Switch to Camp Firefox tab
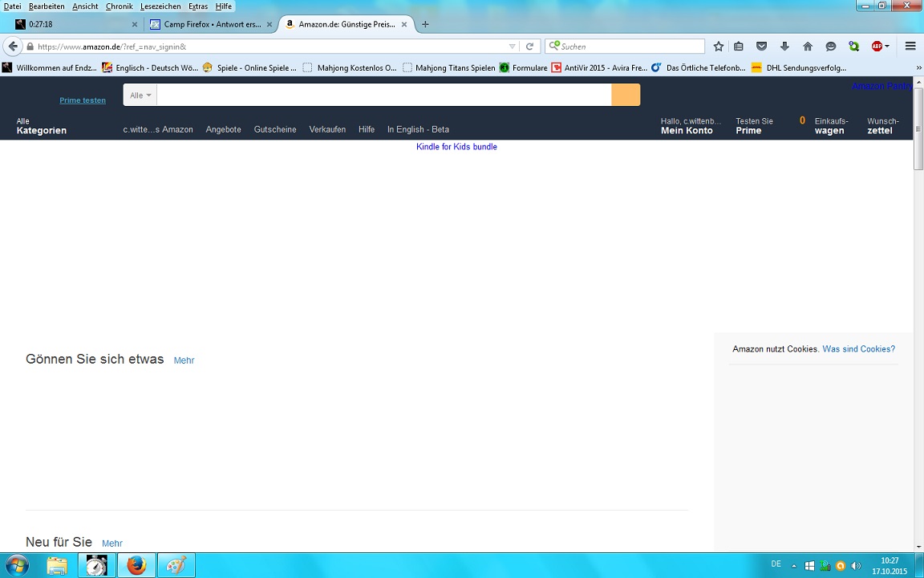924x578 pixels. [x=211, y=24]
